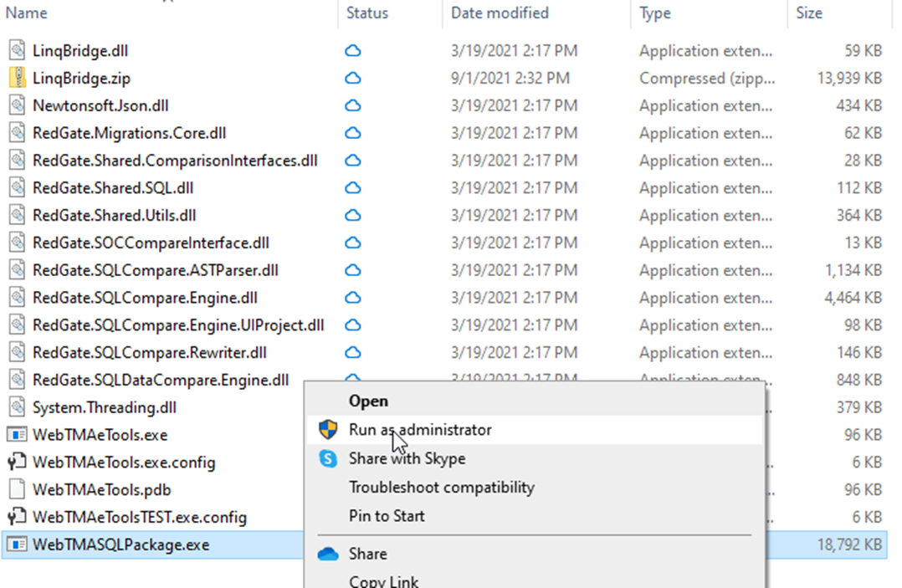Click the WebTMAeTools.pdb blank file icon

(x=18, y=490)
